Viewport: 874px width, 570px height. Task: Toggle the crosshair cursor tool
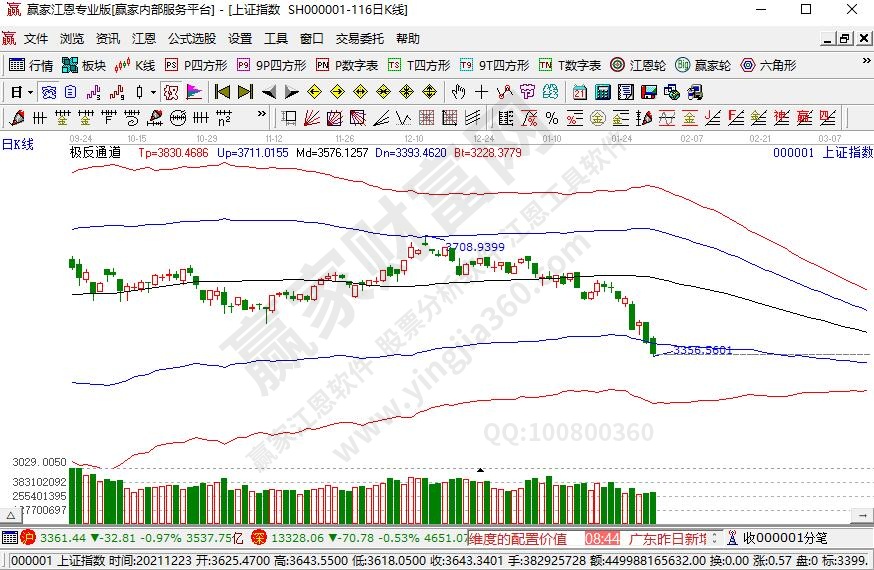pyautogui.click(x=482, y=92)
